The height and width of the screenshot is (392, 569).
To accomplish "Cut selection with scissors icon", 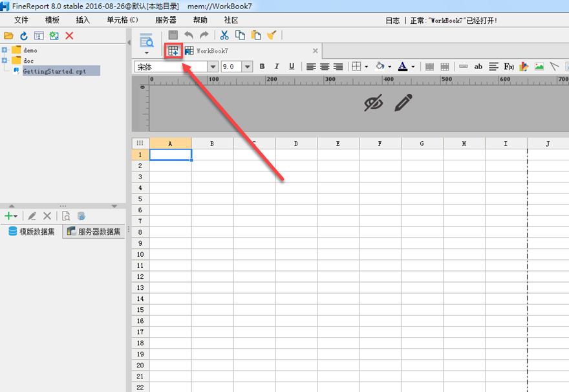I will point(224,35).
